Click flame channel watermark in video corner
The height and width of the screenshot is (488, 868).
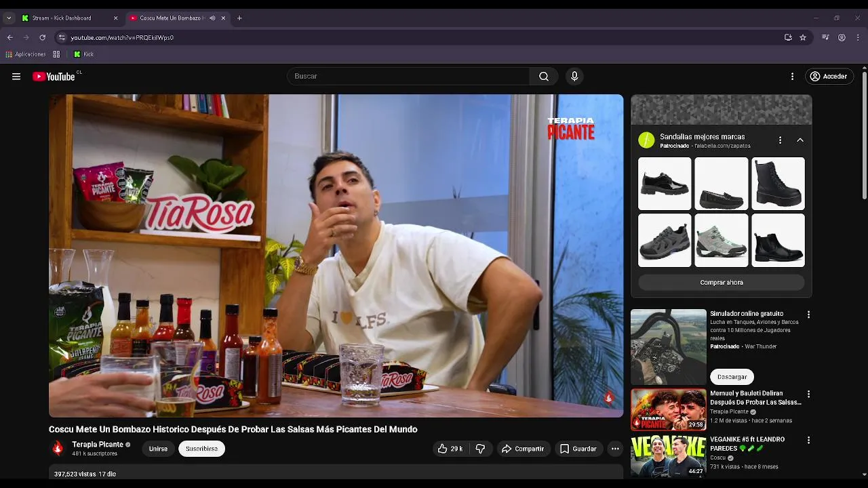pos(609,398)
